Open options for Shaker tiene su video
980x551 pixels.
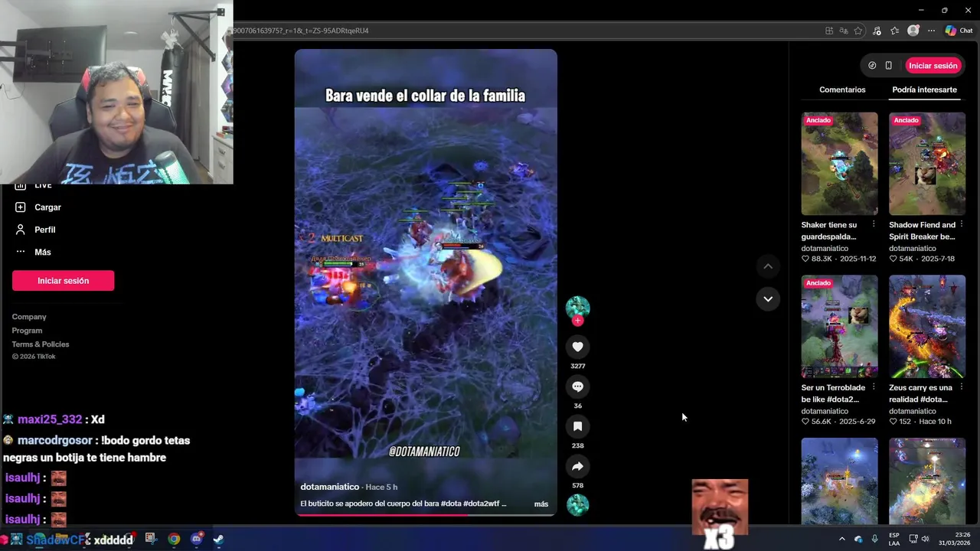click(874, 225)
